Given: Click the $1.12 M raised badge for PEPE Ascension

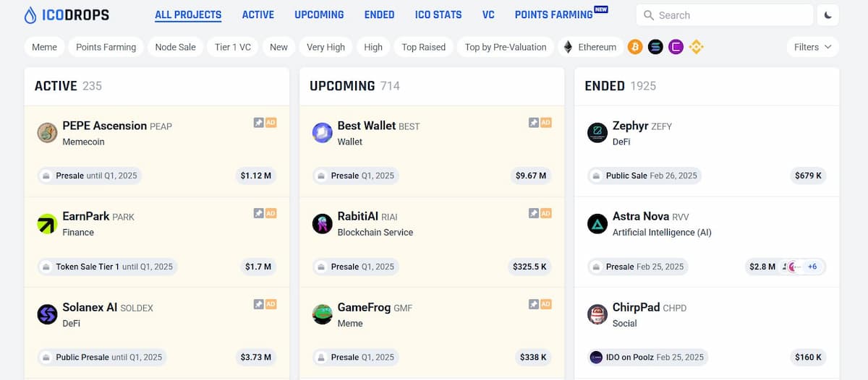Looking at the screenshot, I should coord(255,176).
